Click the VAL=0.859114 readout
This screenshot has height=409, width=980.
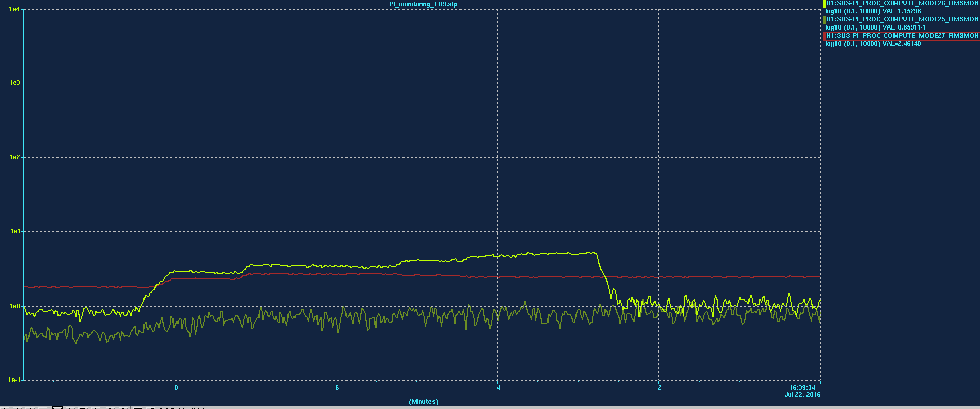(904, 27)
